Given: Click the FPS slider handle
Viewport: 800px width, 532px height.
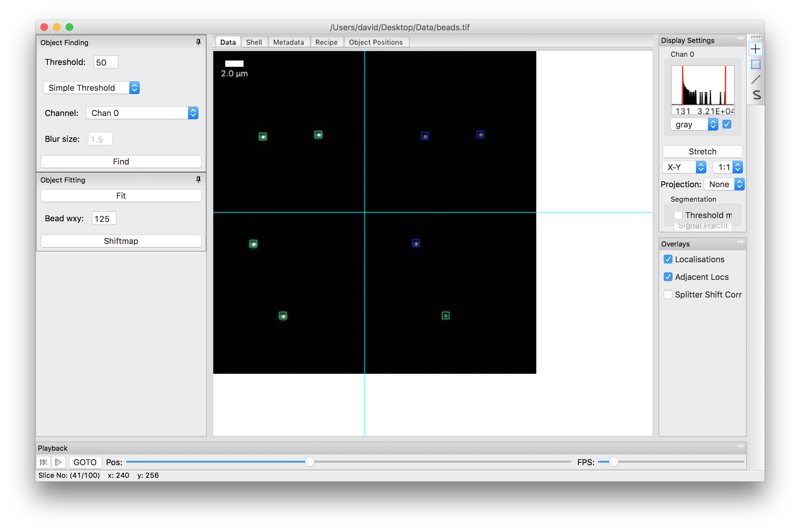Looking at the screenshot, I should (x=613, y=462).
